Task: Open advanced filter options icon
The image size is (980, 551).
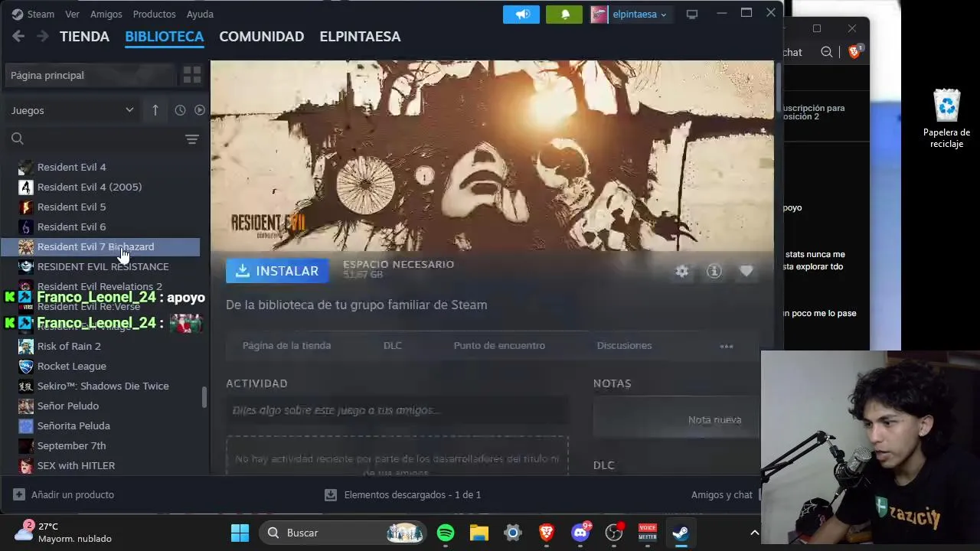Action: click(x=192, y=139)
